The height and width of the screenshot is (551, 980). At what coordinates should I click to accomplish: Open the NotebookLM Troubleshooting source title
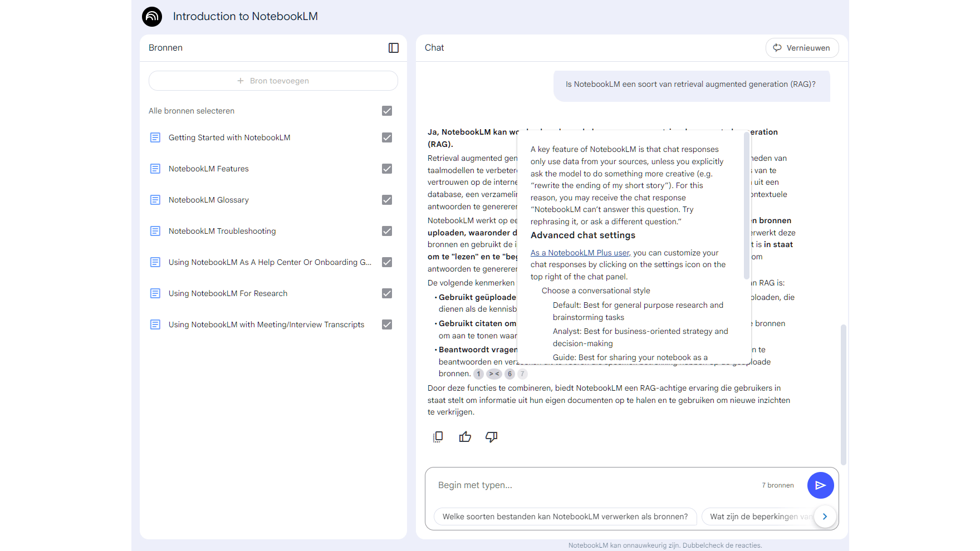(x=222, y=231)
